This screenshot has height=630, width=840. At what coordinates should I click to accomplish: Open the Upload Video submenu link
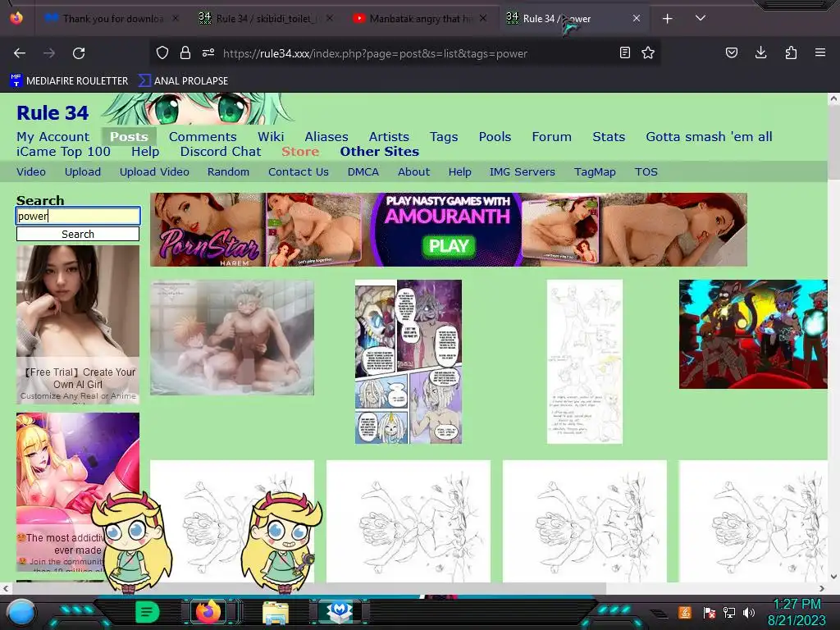[154, 172]
